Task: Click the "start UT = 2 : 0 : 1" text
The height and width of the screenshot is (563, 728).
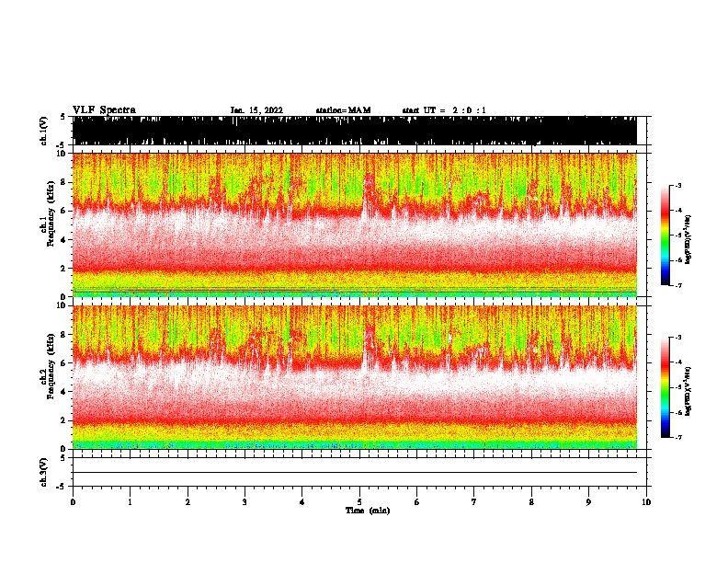Action: (x=444, y=110)
